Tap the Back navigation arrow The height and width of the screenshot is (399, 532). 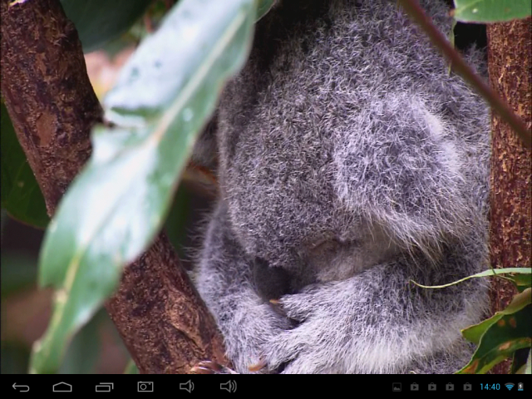[21, 387]
